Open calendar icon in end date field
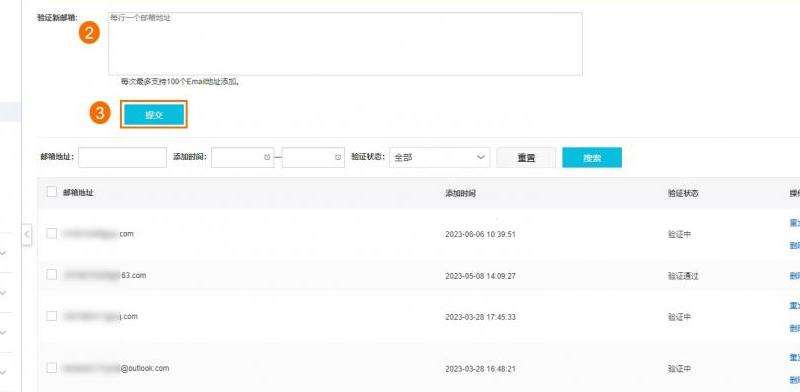Screen dimensions: 800x392 pyautogui.click(x=338, y=158)
